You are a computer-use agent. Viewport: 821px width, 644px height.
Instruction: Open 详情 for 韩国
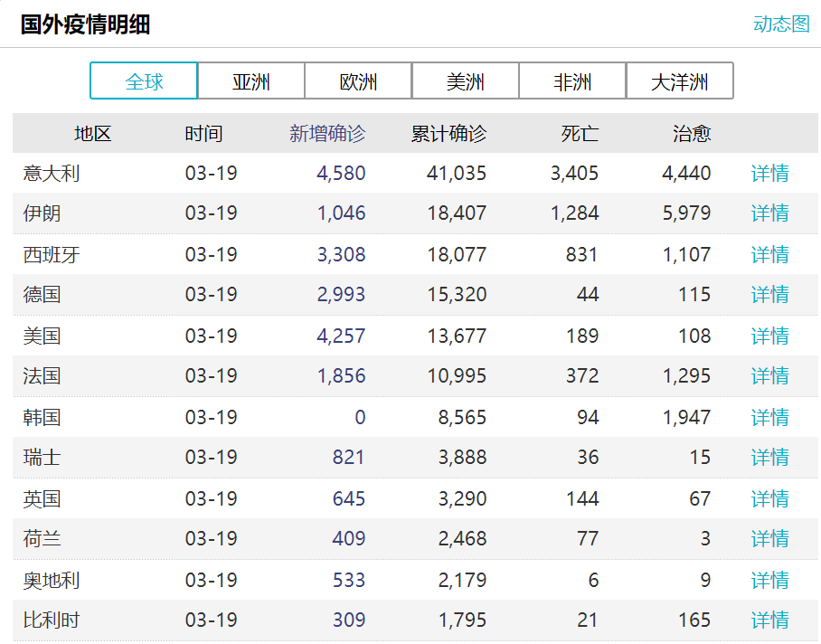(x=769, y=417)
